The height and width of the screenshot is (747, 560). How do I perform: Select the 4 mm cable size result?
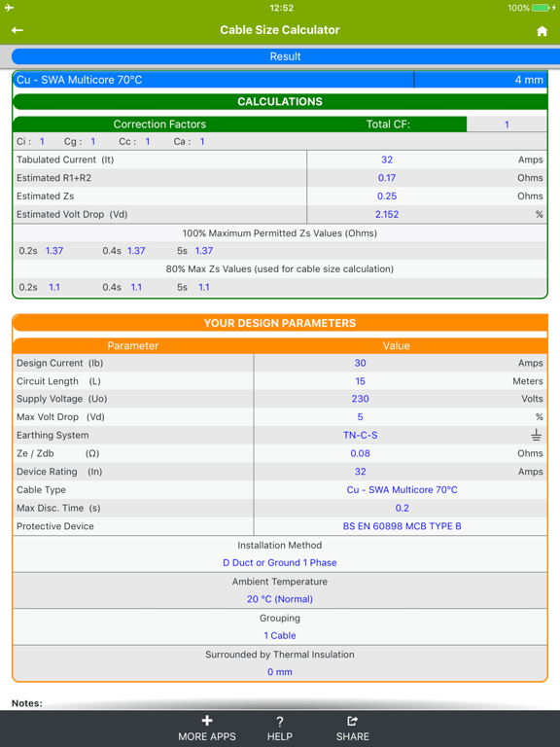tap(529, 80)
